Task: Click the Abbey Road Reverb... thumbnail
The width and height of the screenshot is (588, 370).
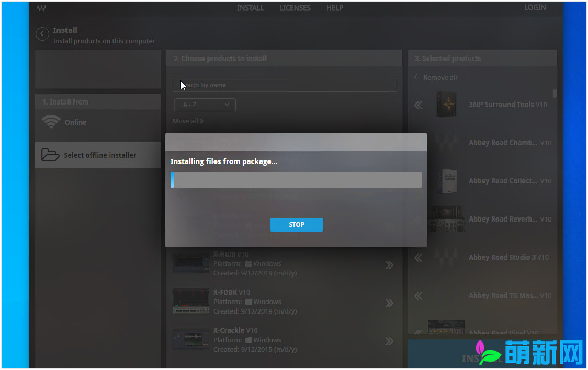Action: pyautogui.click(x=446, y=218)
